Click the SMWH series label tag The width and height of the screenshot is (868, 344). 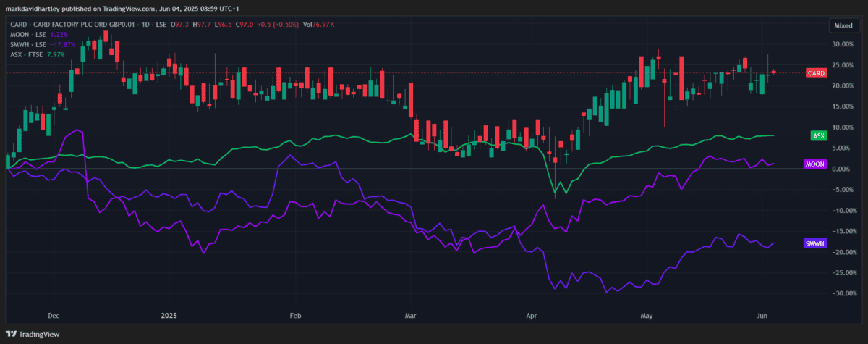pyautogui.click(x=814, y=243)
